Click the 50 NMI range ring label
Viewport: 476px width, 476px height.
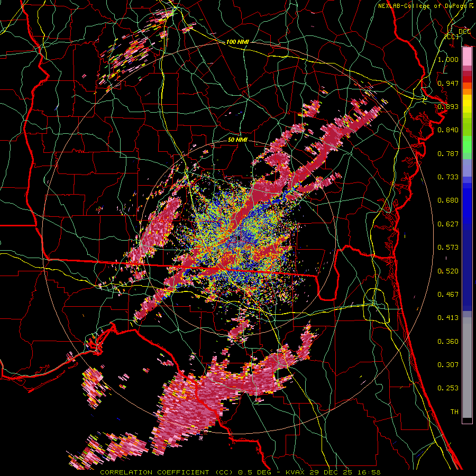point(237,140)
